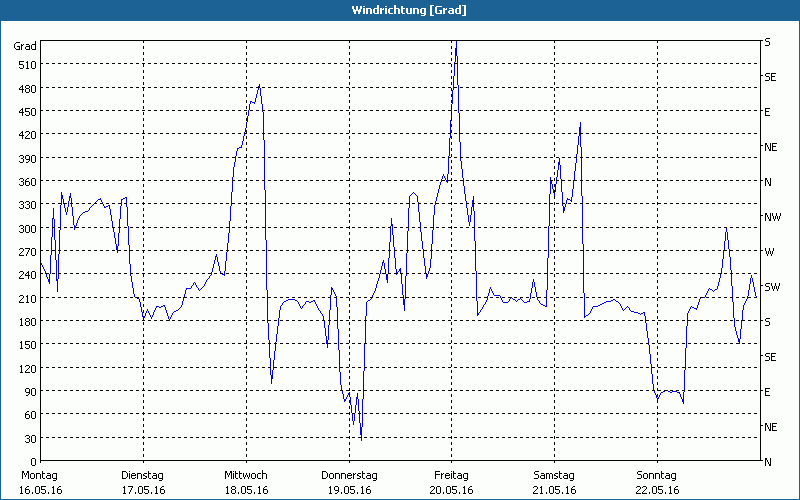Select the 300 value on left axis
800x500 pixels.
28,229
